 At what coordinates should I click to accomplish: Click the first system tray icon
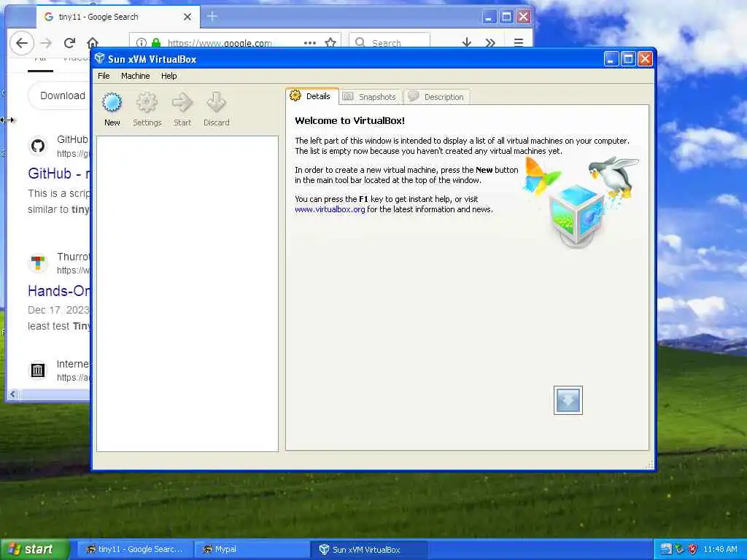coord(666,549)
